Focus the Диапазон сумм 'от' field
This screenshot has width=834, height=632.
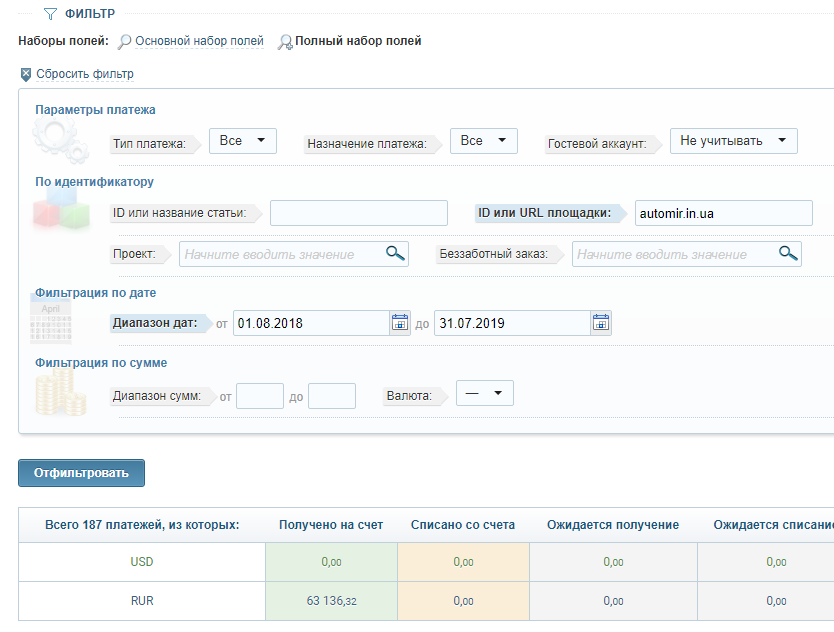pos(260,396)
